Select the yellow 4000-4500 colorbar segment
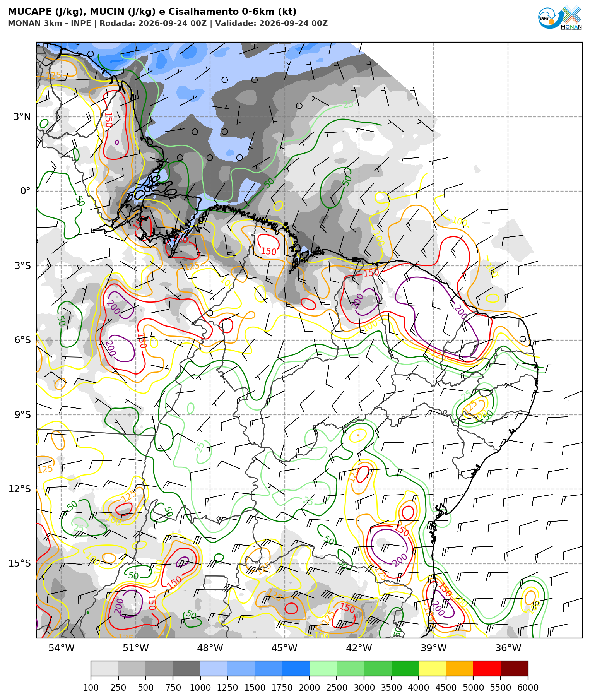The width and height of the screenshot is (590, 700). point(432,668)
